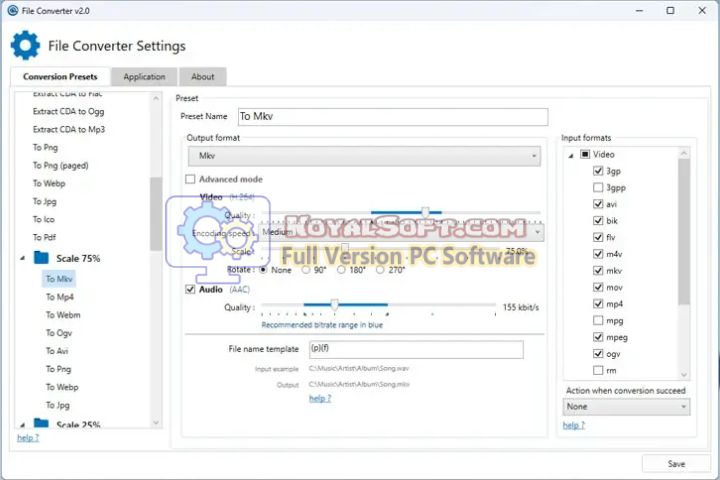Select the To Ogv preset
This screenshot has height=480, width=720.
coord(59,333)
